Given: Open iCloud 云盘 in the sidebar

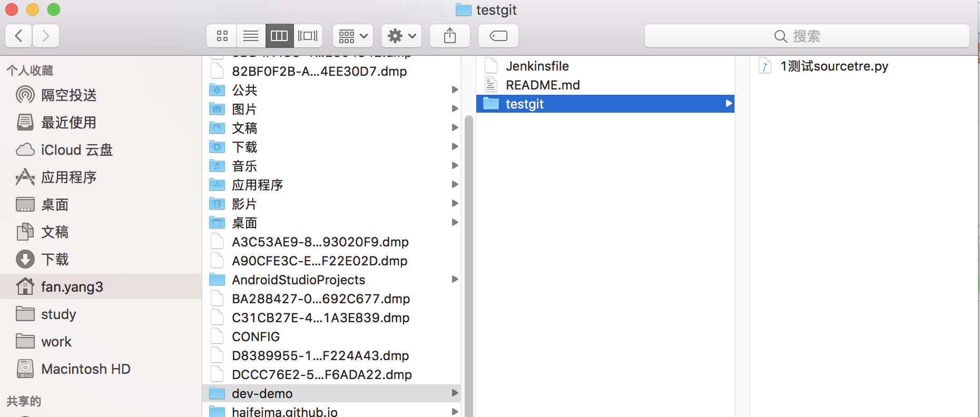Looking at the screenshot, I should (x=101, y=150).
